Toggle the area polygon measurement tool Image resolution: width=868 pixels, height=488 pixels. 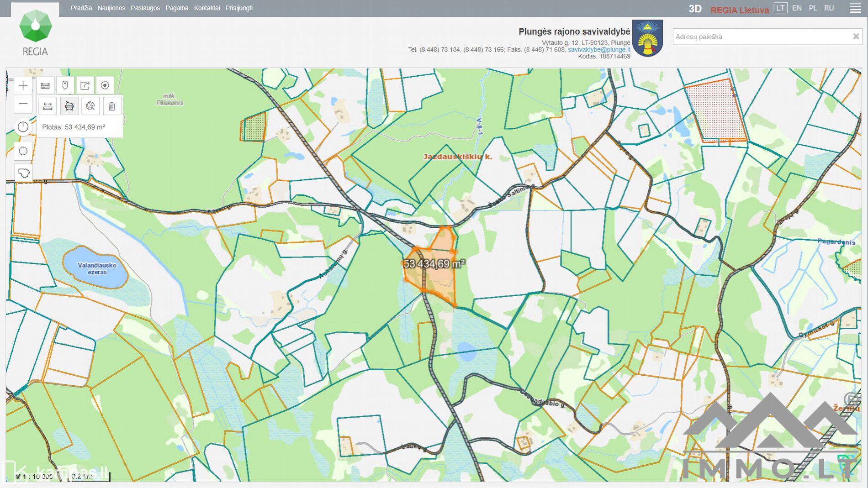click(x=69, y=106)
